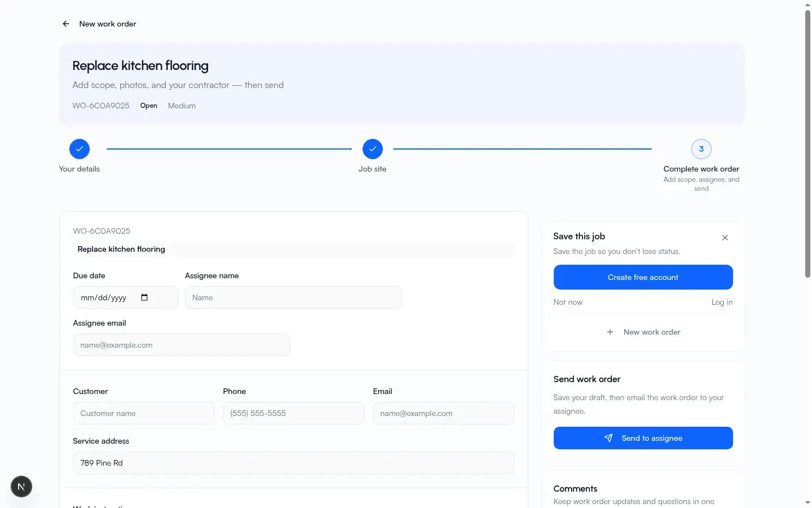Click the paper plane icon on Send button
Viewport: 812px width, 508px height.
[608, 438]
